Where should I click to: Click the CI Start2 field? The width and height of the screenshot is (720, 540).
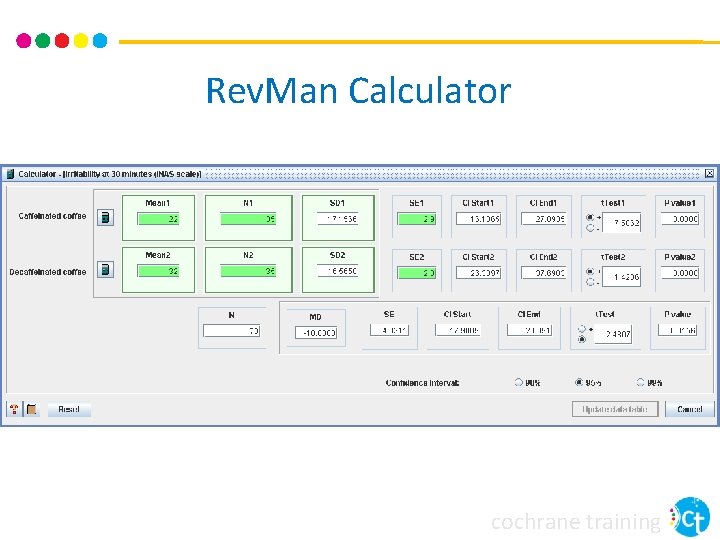(478, 273)
